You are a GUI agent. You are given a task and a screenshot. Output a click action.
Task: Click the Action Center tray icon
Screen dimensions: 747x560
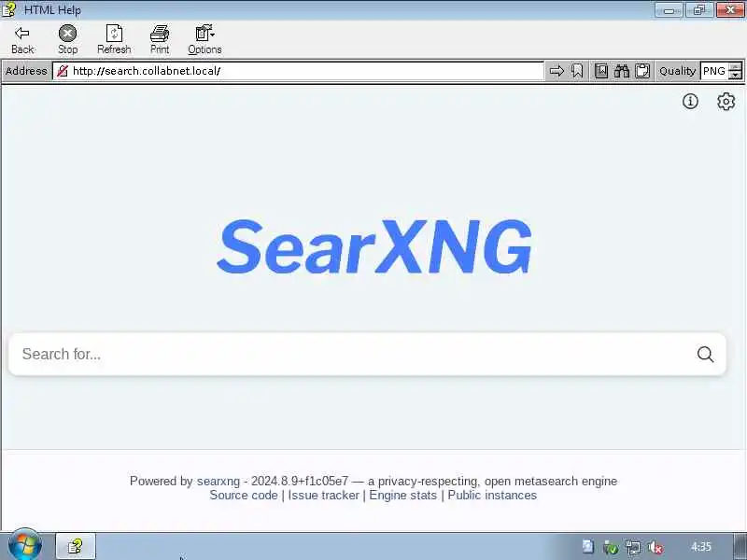588,547
